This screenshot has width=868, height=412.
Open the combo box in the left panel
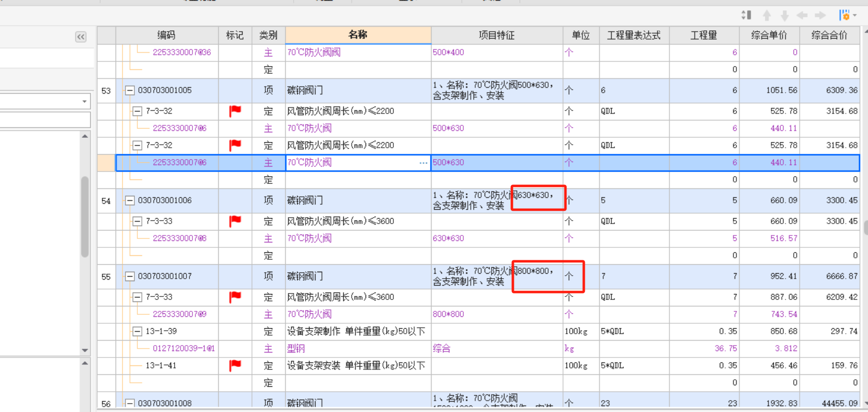45,101
